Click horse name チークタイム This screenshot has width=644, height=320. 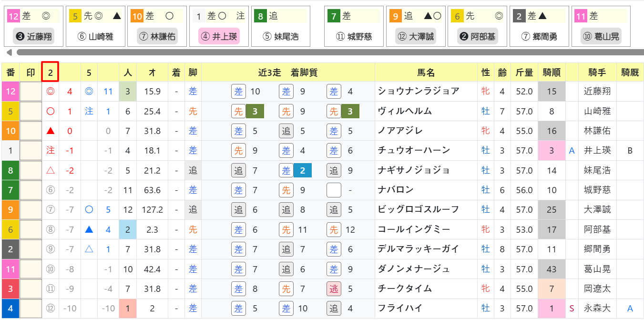pyautogui.click(x=404, y=289)
